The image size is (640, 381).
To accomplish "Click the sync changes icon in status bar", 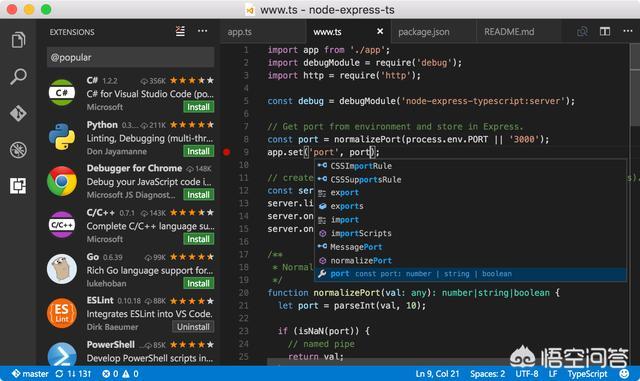I will (60, 374).
